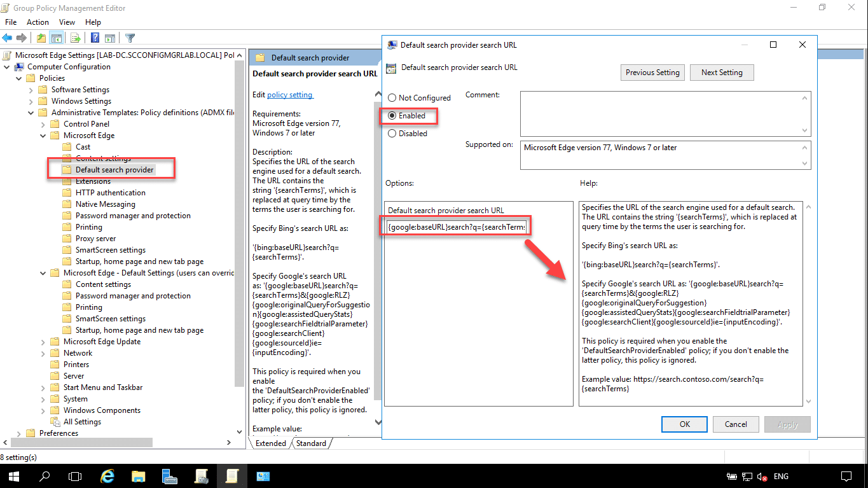Screen dimensions: 868x488
Task: Click the tray speaker volume icon
Action: click(x=761, y=477)
